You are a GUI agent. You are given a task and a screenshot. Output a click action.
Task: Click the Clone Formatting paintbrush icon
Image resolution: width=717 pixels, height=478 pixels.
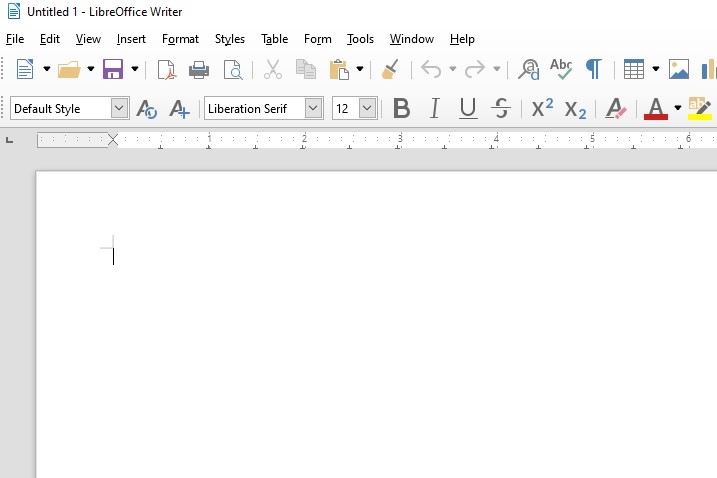(391, 69)
